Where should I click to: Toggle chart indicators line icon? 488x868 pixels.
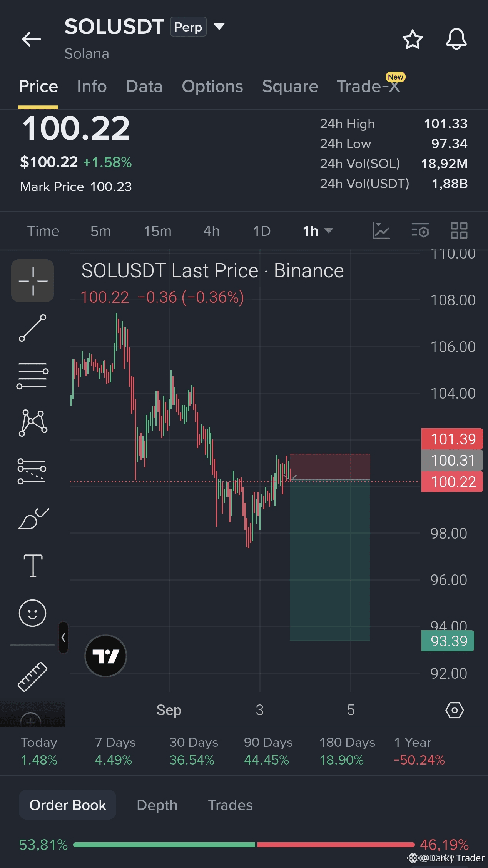(381, 231)
